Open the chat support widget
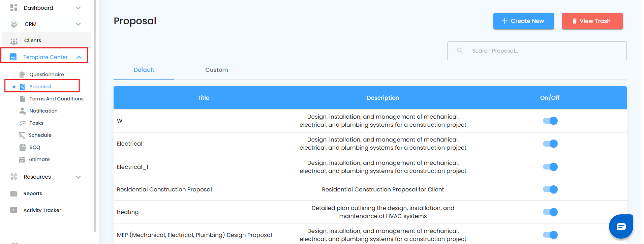The height and width of the screenshot is (244, 644). (621, 226)
